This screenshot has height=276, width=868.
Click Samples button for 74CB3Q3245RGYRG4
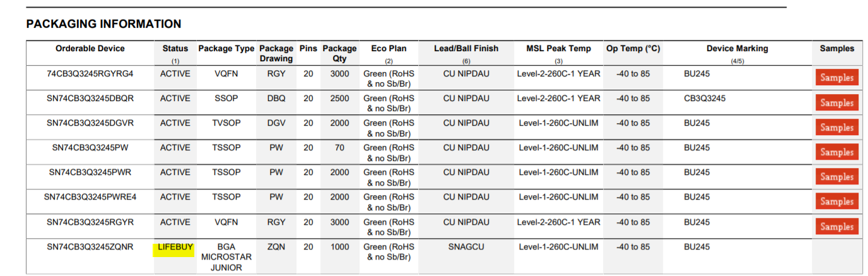[x=836, y=78]
